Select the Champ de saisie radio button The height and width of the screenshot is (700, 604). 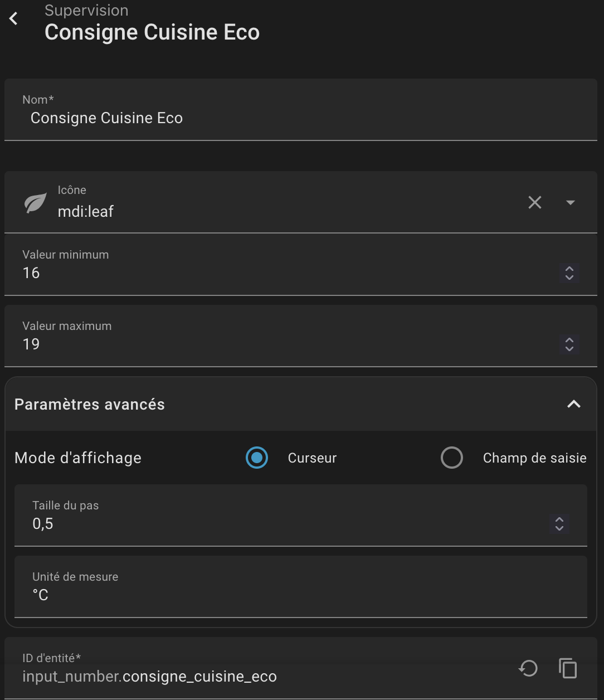(452, 458)
